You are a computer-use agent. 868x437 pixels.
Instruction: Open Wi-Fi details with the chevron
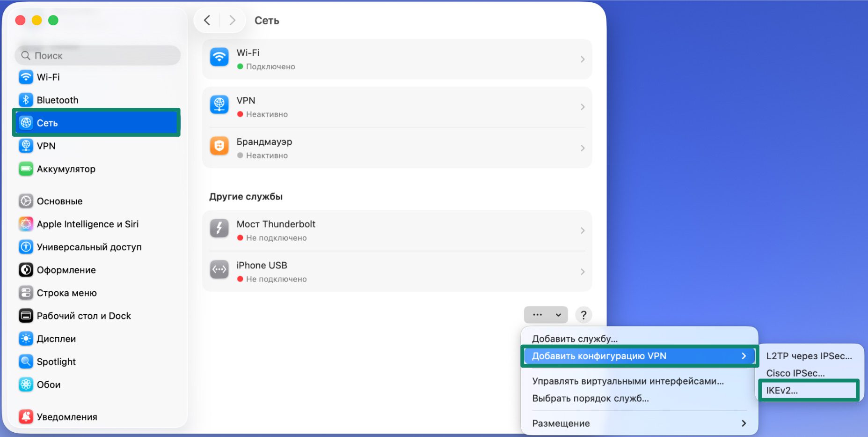(583, 59)
